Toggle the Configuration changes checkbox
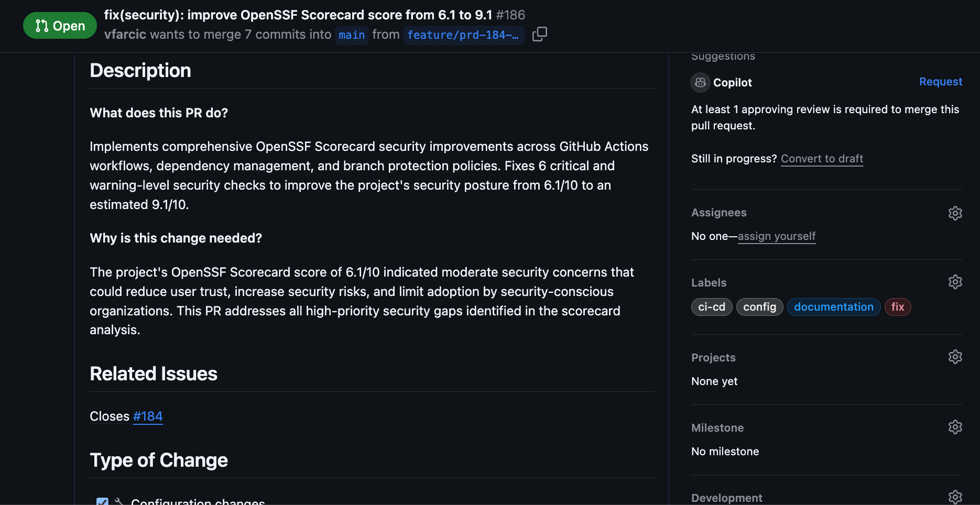The height and width of the screenshot is (505, 980). click(102, 501)
